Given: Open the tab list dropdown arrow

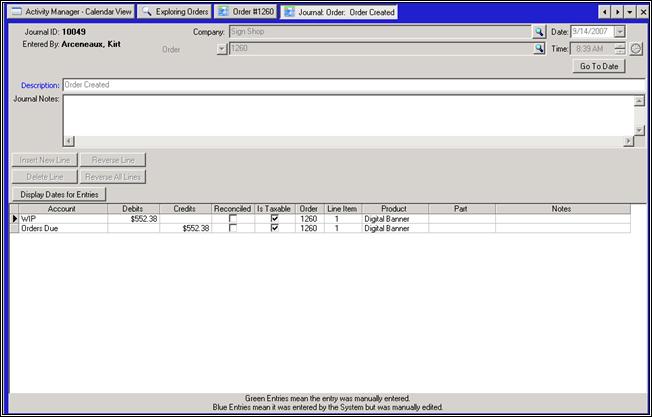Looking at the screenshot, I should (630, 12).
